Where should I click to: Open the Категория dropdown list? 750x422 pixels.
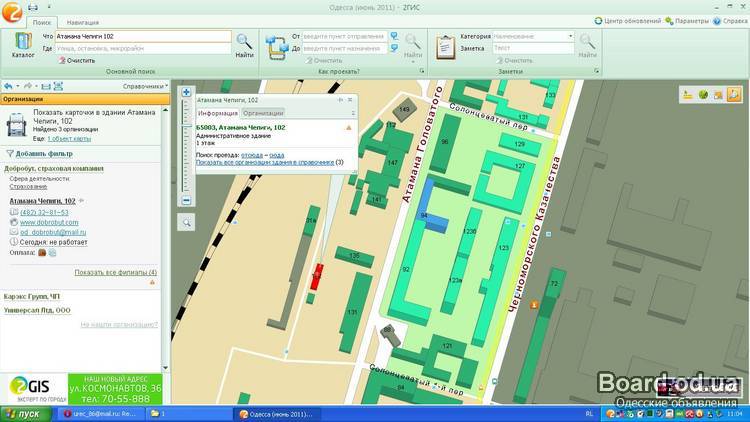pyautogui.click(x=570, y=36)
